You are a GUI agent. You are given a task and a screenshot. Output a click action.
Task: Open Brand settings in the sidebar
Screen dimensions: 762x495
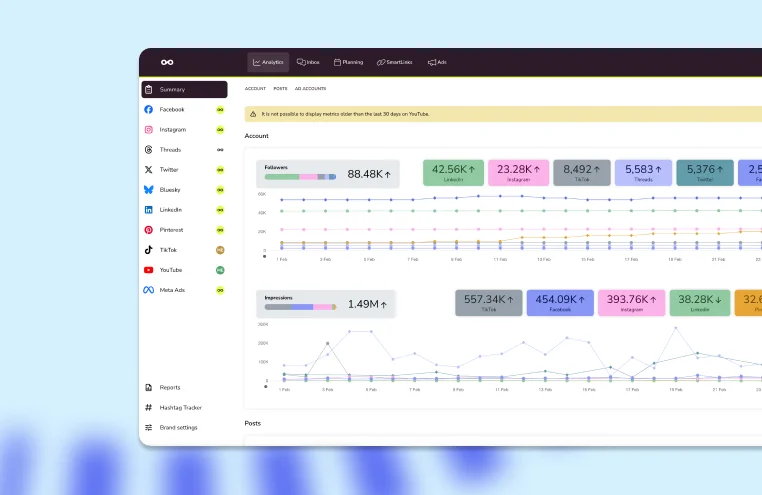[x=178, y=427]
